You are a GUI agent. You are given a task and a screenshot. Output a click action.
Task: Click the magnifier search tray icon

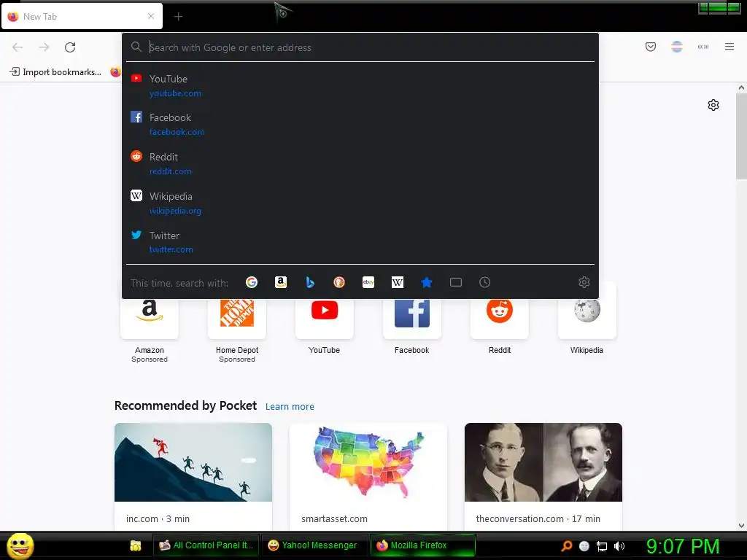tap(566, 546)
